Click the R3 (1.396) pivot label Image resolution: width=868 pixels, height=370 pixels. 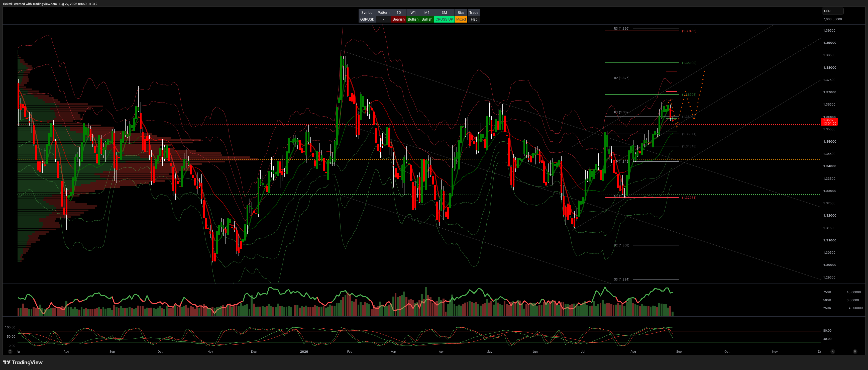pos(621,29)
